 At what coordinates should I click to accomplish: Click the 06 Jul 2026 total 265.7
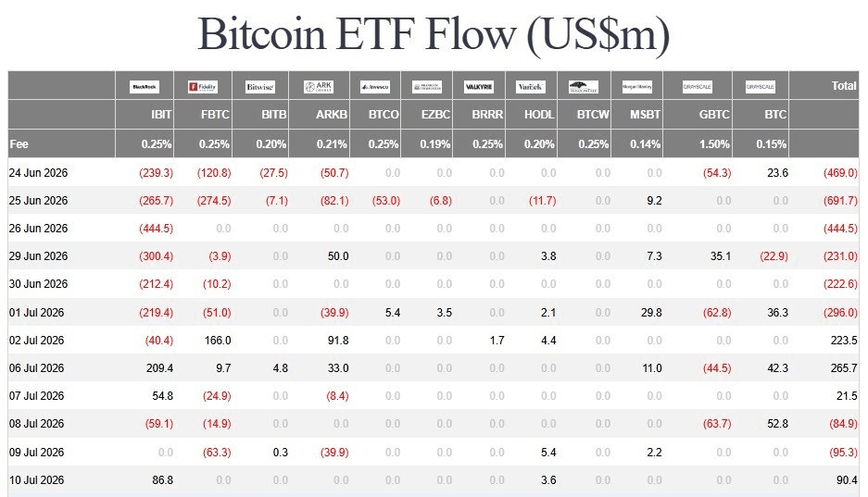click(x=844, y=368)
